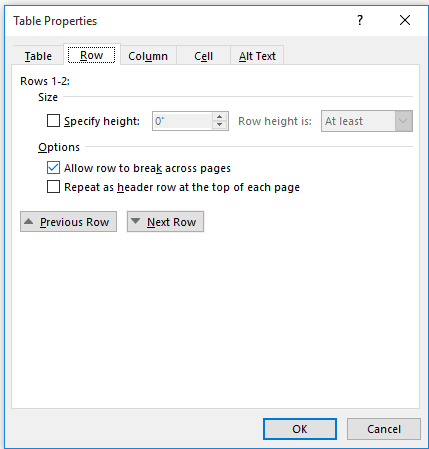This screenshot has height=449, width=429.
Task: Check Repeat as header row option
Action: (53, 187)
